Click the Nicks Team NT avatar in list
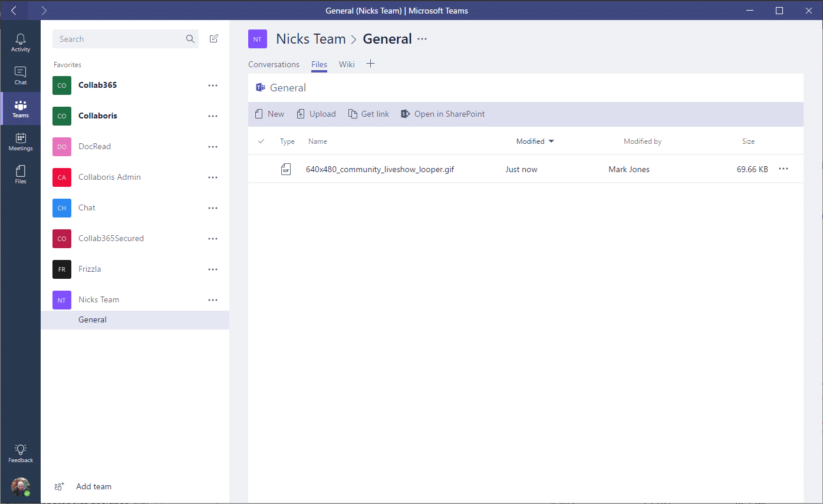This screenshot has width=823, height=504. (62, 300)
